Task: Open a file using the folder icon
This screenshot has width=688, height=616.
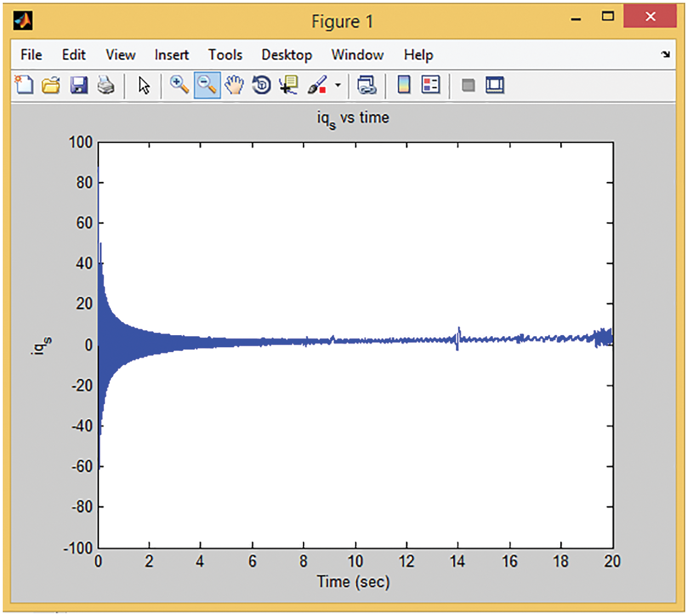Action: pos(51,85)
